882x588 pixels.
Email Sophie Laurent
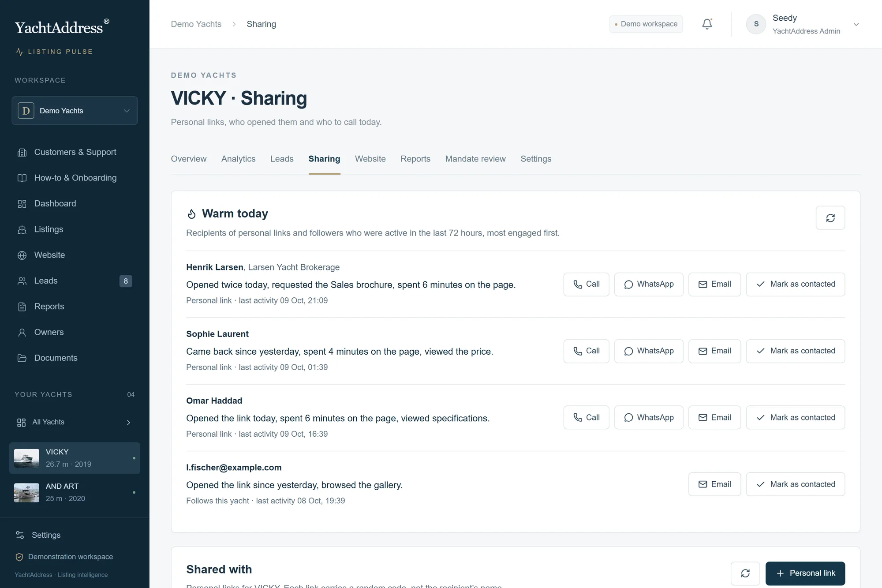click(x=714, y=351)
